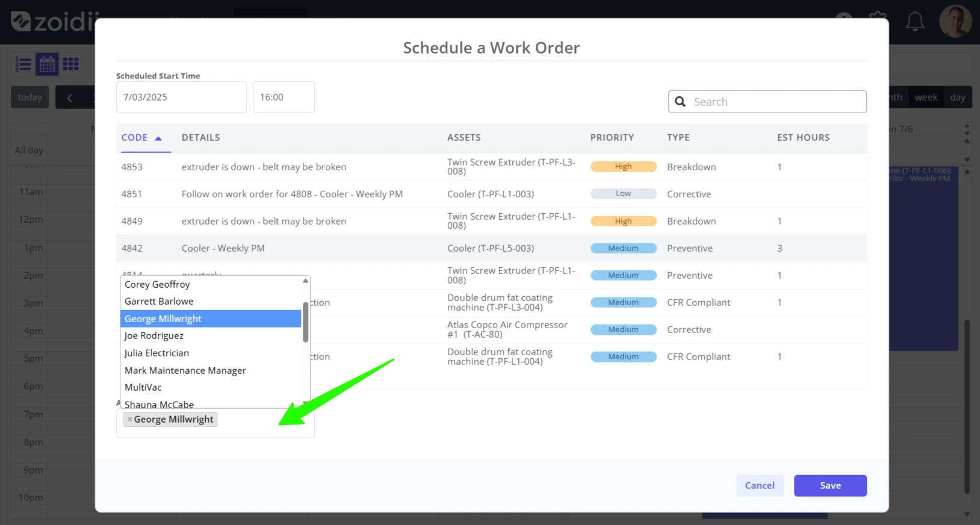Select work order 4842 Cooler Weekly PM
Image resolution: width=980 pixels, height=525 pixels.
tap(491, 248)
